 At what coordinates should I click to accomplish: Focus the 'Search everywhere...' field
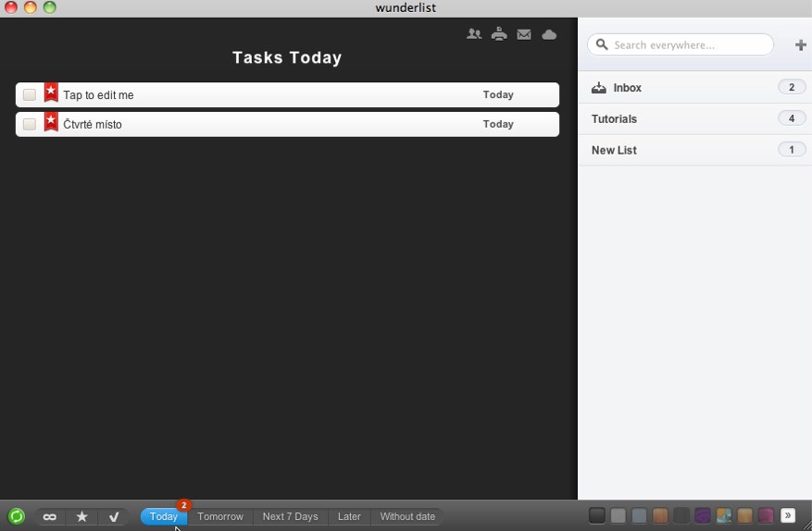pos(681,44)
